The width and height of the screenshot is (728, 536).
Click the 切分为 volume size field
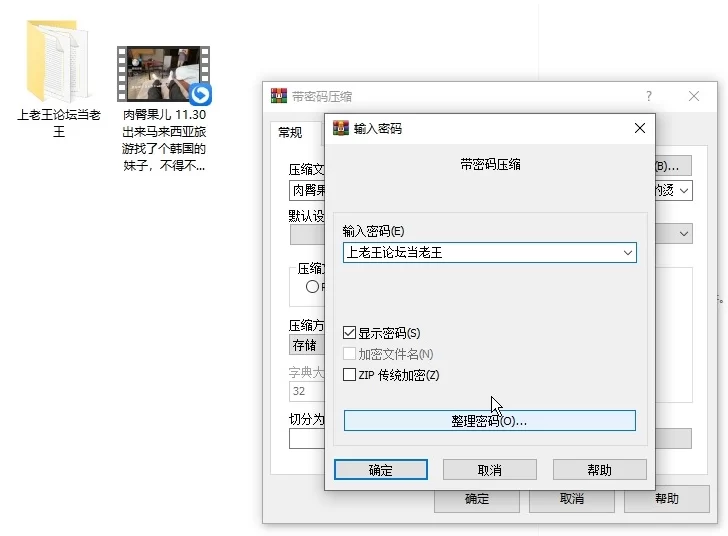307,438
